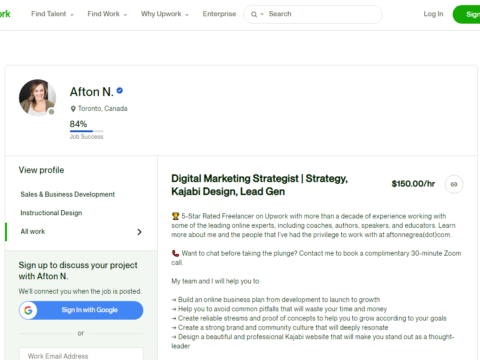The height and width of the screenshot is (360, 480).
Task: Click the phone emoji in the description
Action: (175, 253)
